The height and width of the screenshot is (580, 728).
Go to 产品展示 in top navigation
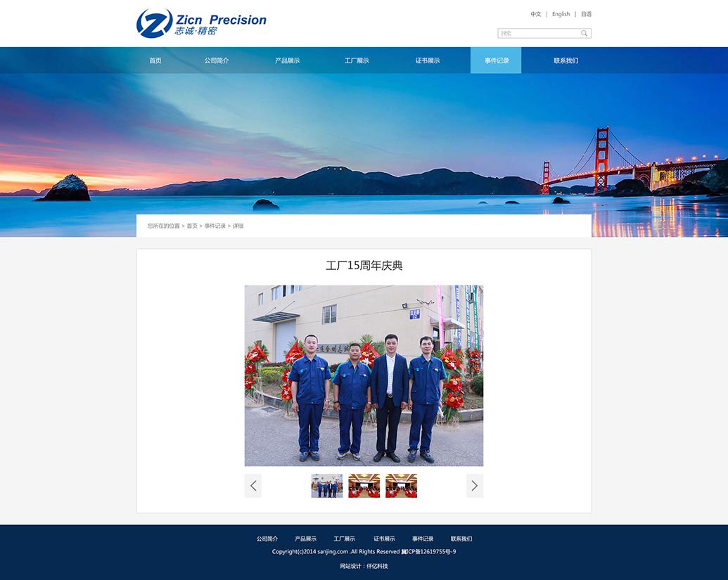(x=287, y=60)
